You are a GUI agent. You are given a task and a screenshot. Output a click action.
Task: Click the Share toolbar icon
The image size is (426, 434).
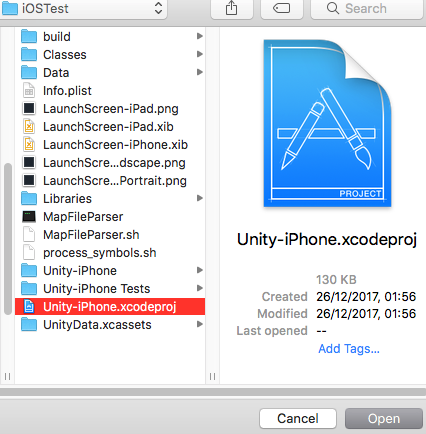(231, 8)
